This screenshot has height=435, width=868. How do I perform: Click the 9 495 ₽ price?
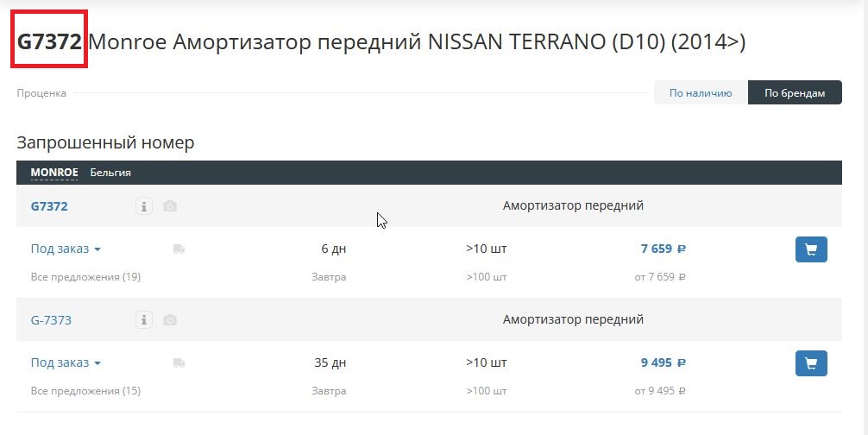664,362
